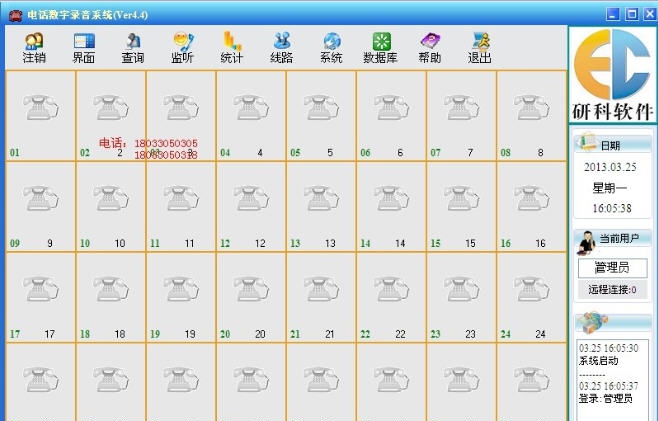Select the telephone icon in channel 01
The width and height of the screenshot is (658, 421).
pyautogui.click(x=41, y=107)
